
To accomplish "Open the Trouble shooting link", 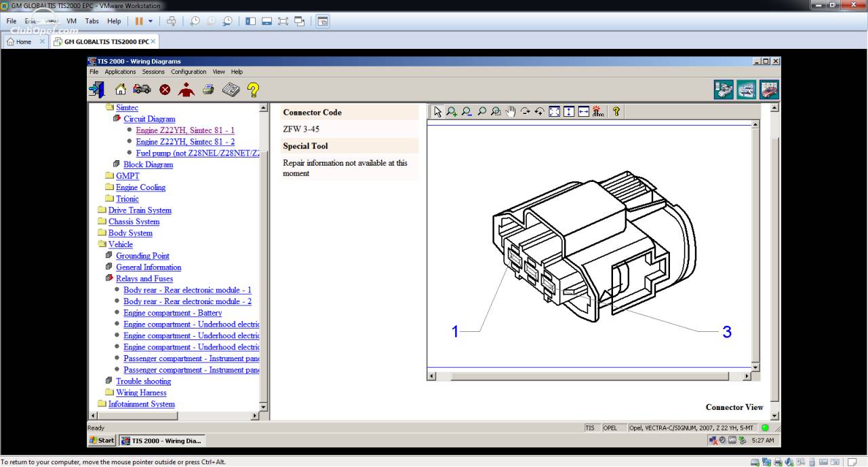I will [x=143, y=381].
